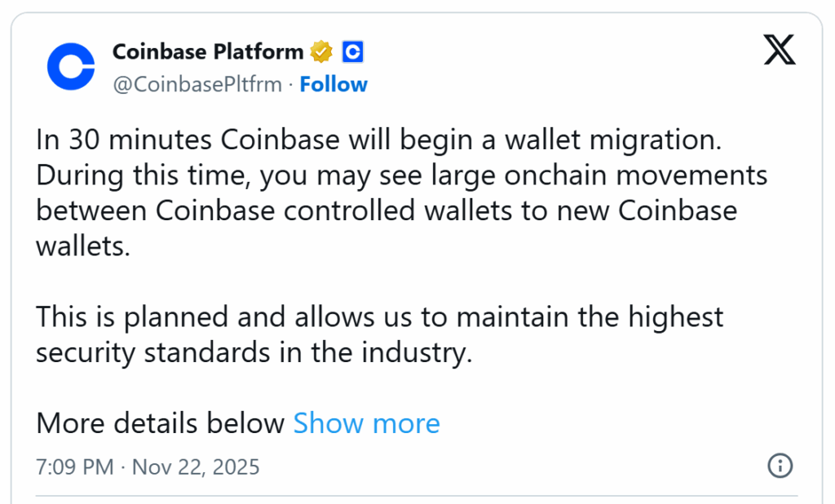Click the "More details below" text
This screenshot has width=835, height=504.
[161, 423]
